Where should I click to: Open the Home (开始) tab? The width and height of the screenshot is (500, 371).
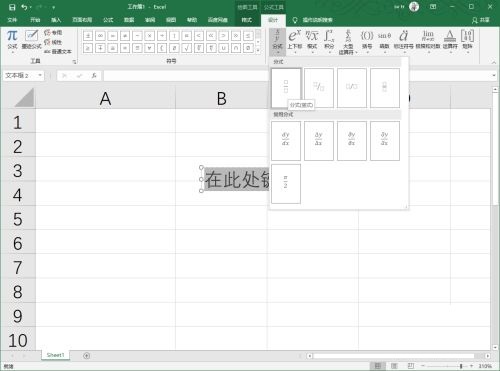click(35, 20)
